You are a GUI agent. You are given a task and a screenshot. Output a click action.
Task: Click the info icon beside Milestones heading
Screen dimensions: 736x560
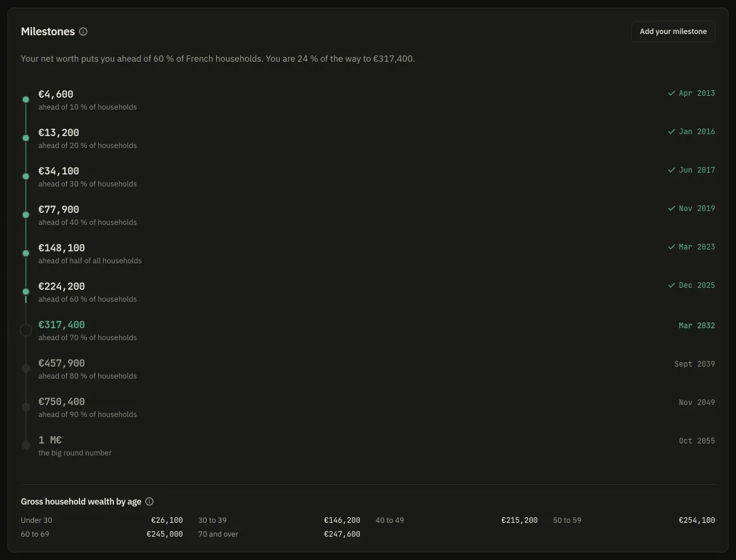point(83,31)
